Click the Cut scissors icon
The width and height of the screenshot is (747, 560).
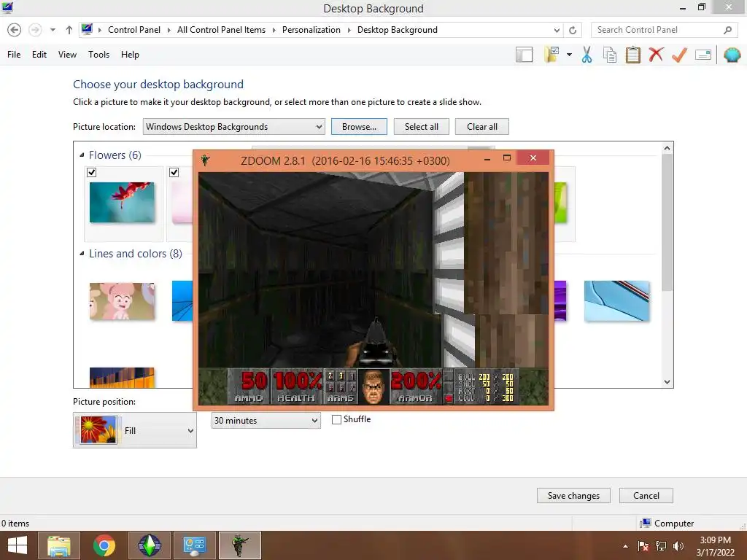click(587, 54)
